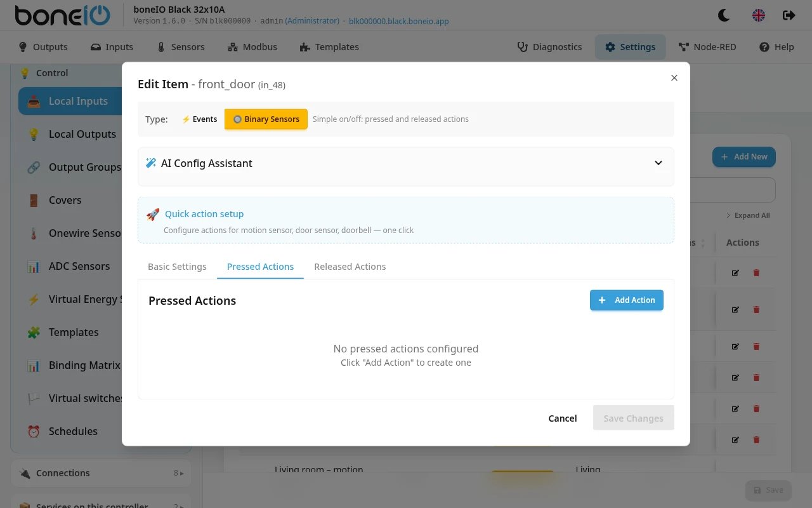Click the first row edit icon
This screenshot has height=508, width=812.
pos(735,273)
